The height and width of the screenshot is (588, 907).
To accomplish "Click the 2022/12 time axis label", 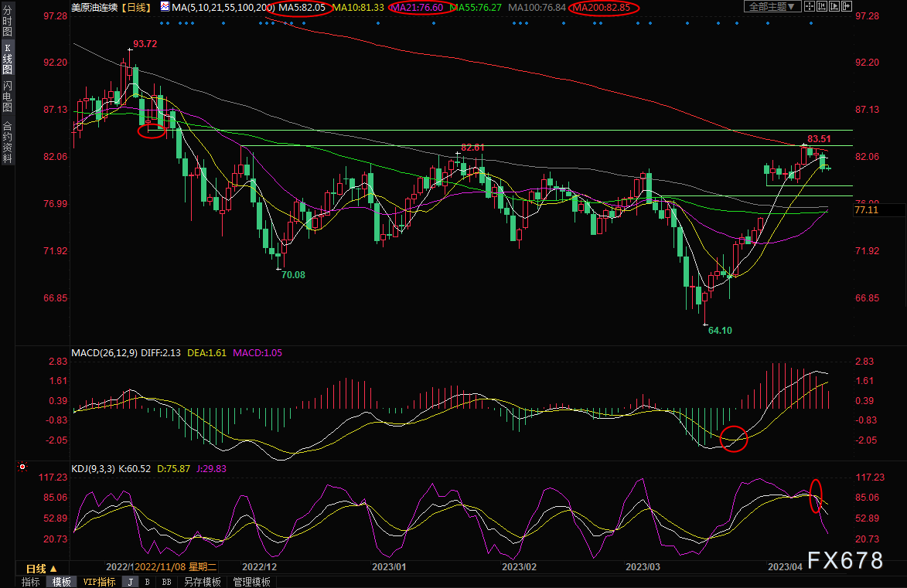I will (x=259, y=566).
